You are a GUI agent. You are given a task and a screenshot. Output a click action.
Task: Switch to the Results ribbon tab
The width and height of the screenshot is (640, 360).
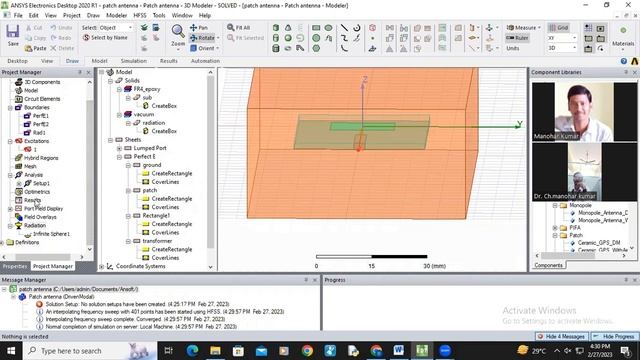pyautogui.click(x=169, y=61)
